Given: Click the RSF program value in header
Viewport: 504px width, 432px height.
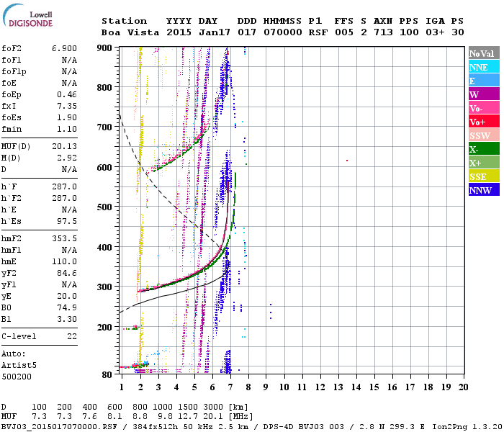Looking at the screenshot, I should (318, 32).
